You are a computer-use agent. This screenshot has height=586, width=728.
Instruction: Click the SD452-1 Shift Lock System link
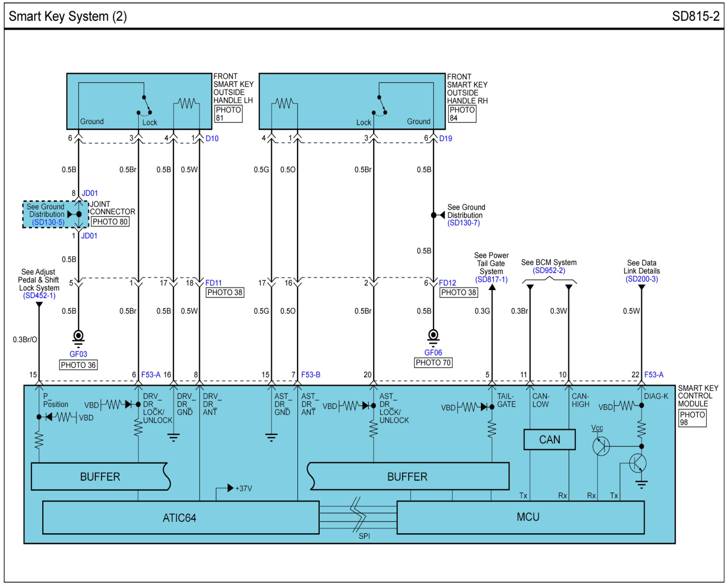coord(39,296)
